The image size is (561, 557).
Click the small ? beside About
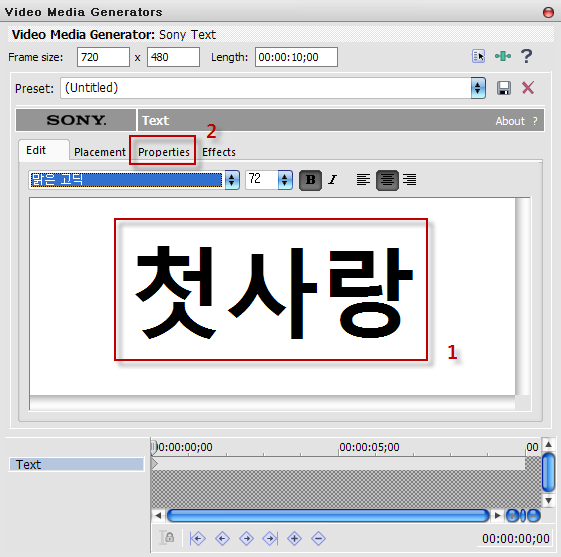click(535, 121)
